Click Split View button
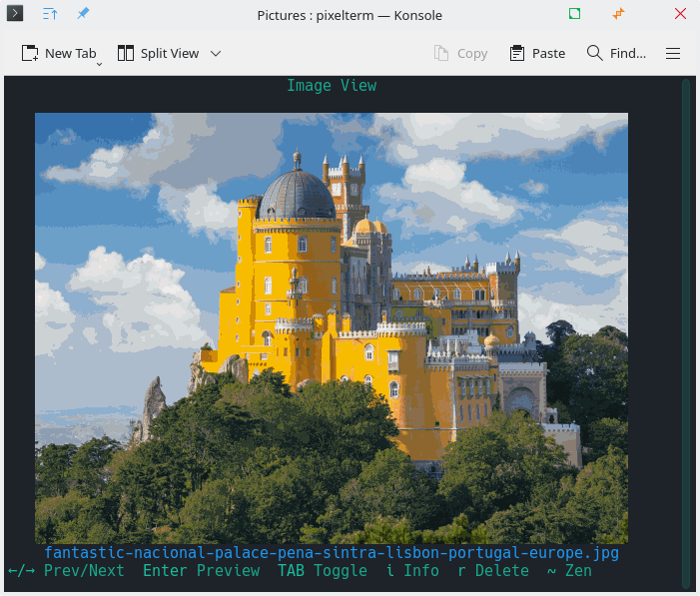 [x=158, y=54]
